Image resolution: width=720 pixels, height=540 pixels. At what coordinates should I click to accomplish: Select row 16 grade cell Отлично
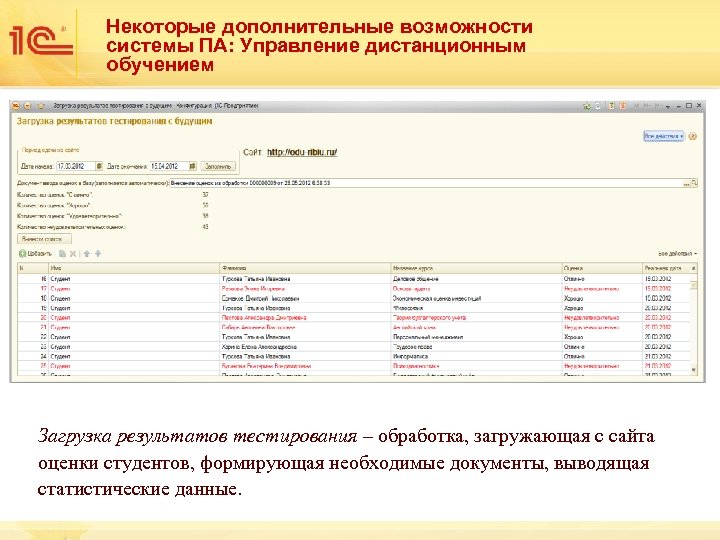tap(602, 279)
